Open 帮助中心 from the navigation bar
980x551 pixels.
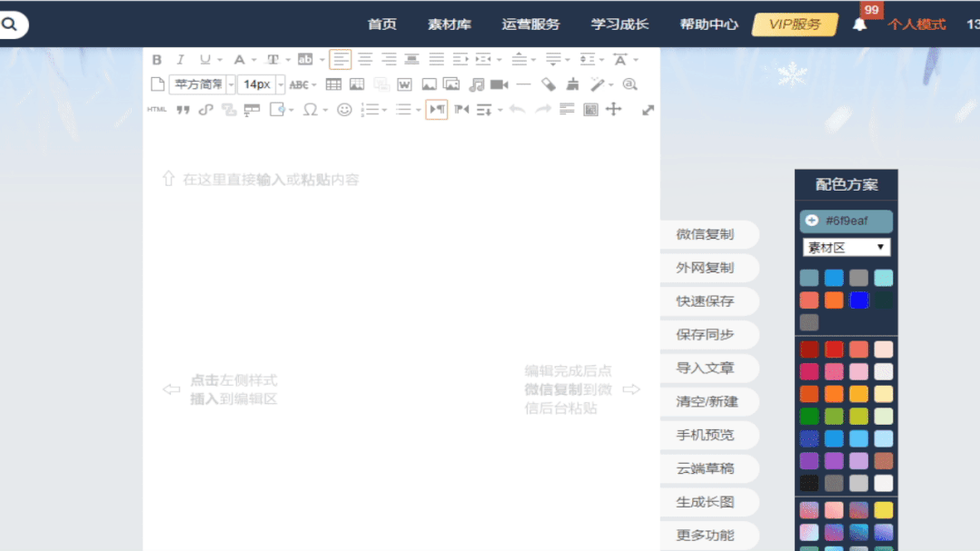tap(708, 25)
